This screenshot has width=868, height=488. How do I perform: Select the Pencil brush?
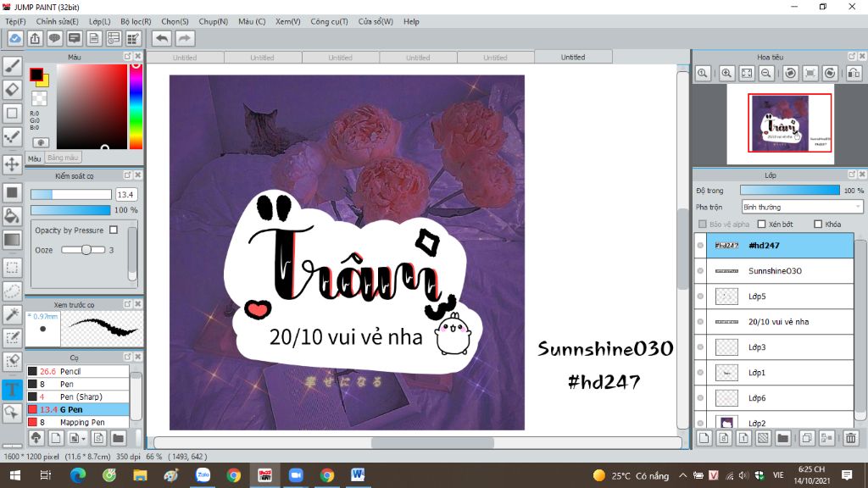point(77,371)
